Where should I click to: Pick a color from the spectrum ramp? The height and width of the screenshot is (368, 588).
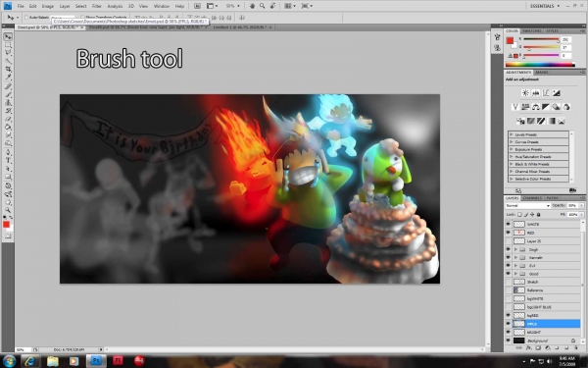(x=540, y=65)
